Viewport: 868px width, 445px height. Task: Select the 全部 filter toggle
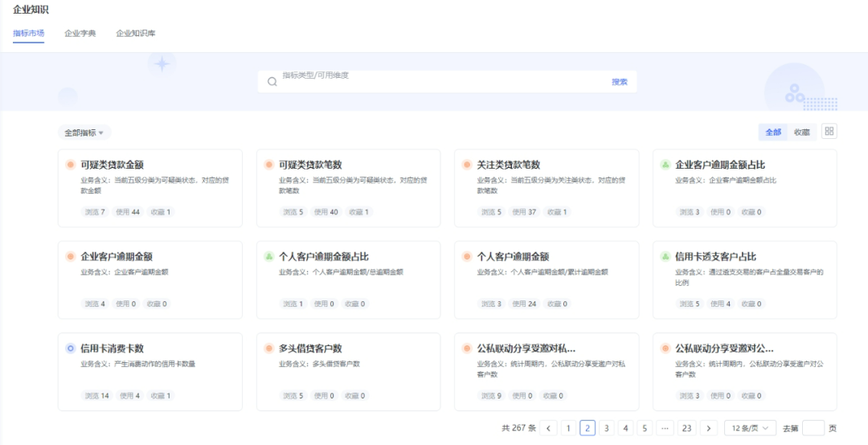772,133
